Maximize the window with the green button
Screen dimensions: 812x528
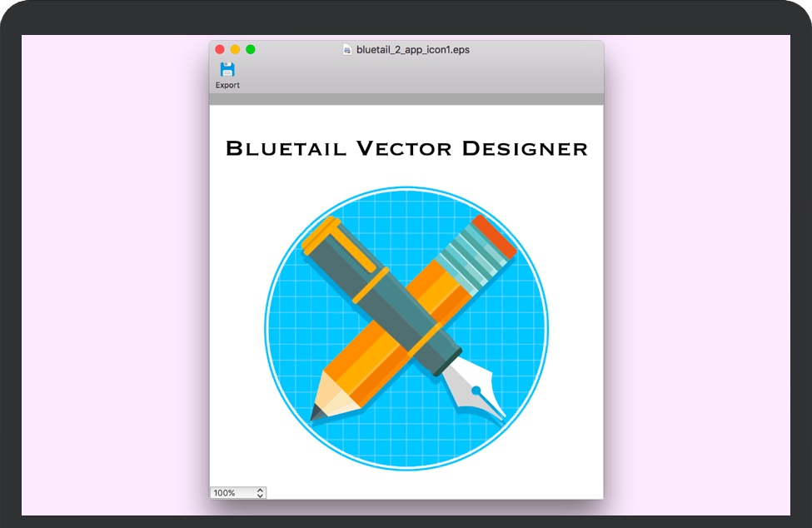pyautogui.click(x=250, y=50)
